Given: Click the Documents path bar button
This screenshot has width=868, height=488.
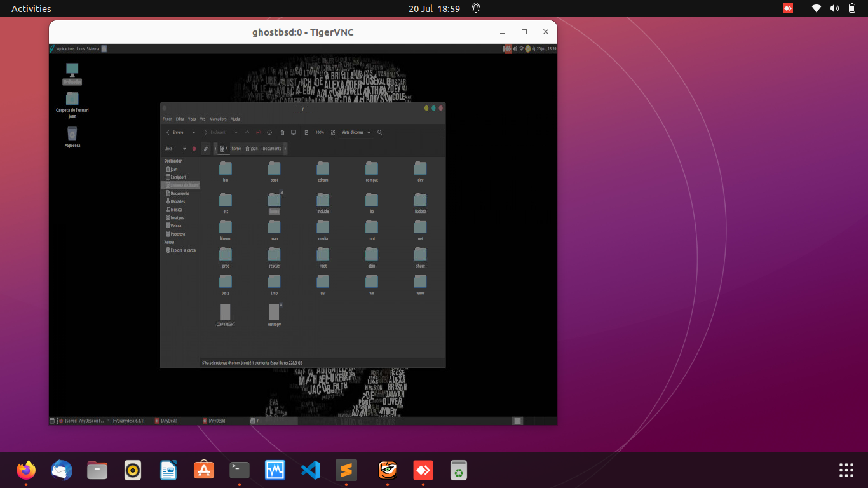Looking at the screenshot, I should 272,149.
